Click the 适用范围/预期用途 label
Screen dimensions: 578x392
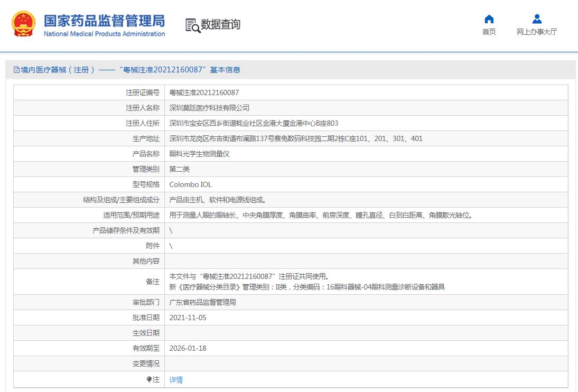coord(131,215)
